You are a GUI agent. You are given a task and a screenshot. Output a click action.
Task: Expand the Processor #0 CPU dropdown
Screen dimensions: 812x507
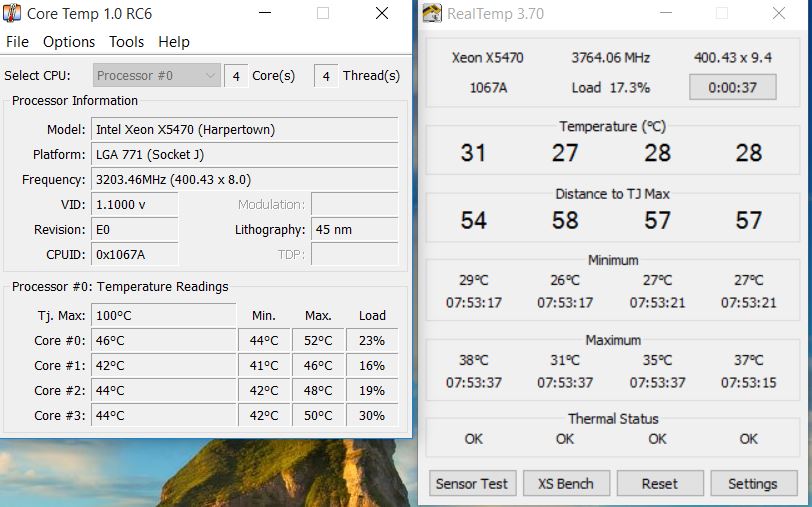click(x=157, y=76)
